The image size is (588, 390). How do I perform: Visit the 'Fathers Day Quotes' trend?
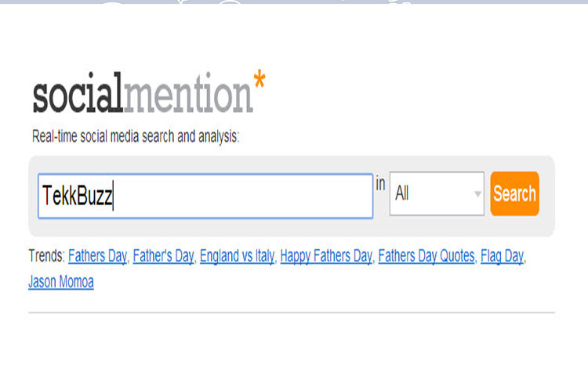point(426,256)
